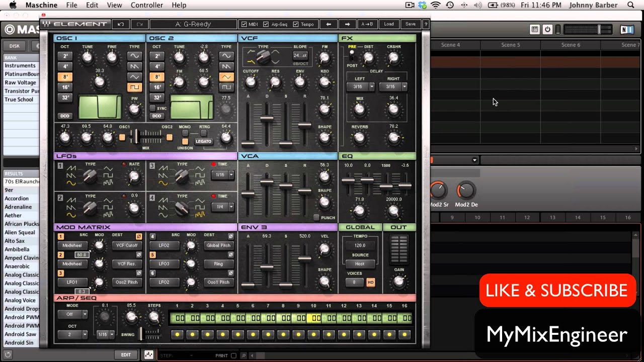644x362 pixels.
Task: Click the ARP SWING slider
Action: pos(141,334)
